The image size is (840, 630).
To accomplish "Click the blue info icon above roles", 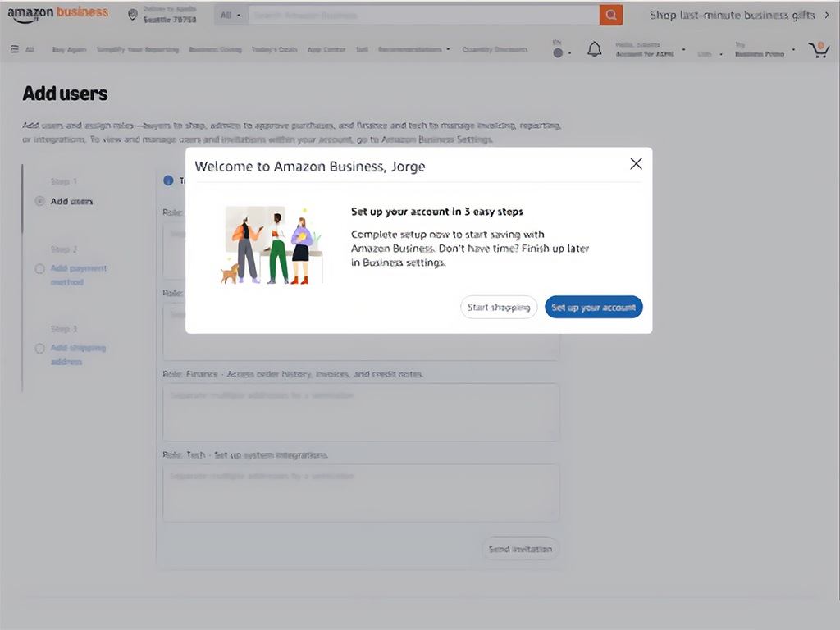I will pyautogui.click(x=168, y=180).
